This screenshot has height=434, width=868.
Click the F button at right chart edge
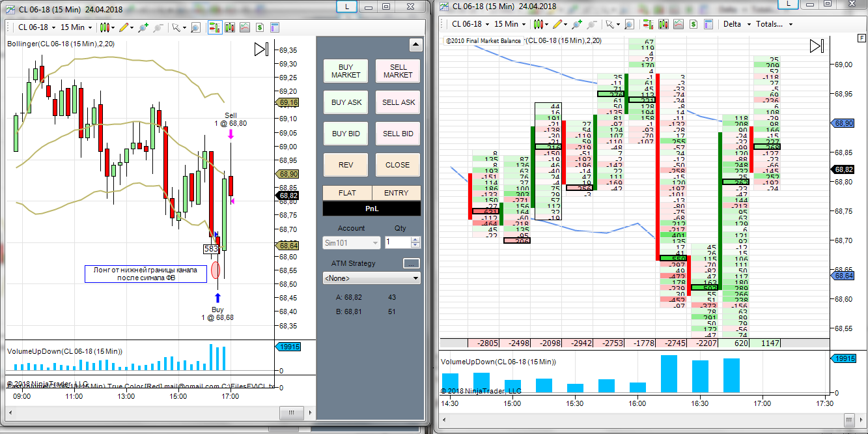[862, 38]
